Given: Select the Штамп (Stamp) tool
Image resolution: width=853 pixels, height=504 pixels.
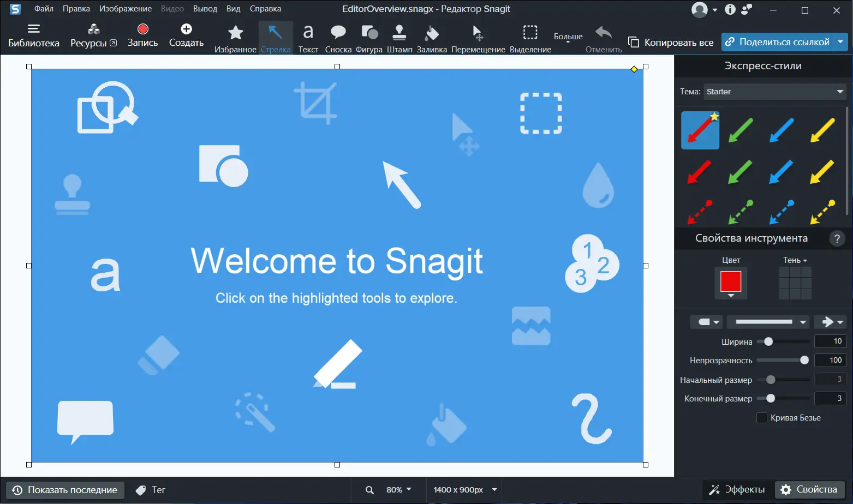Looking at the screenshot, I should 399,37.
